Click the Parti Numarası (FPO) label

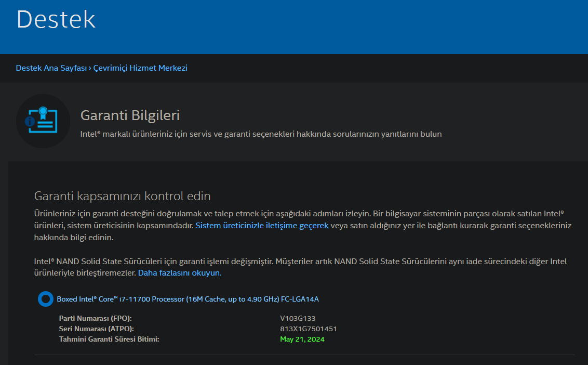96,318
